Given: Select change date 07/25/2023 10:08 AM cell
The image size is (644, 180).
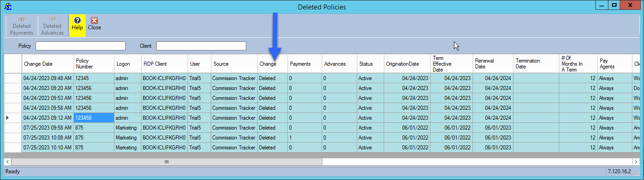Looking at the screenshot, I should 48,138.
